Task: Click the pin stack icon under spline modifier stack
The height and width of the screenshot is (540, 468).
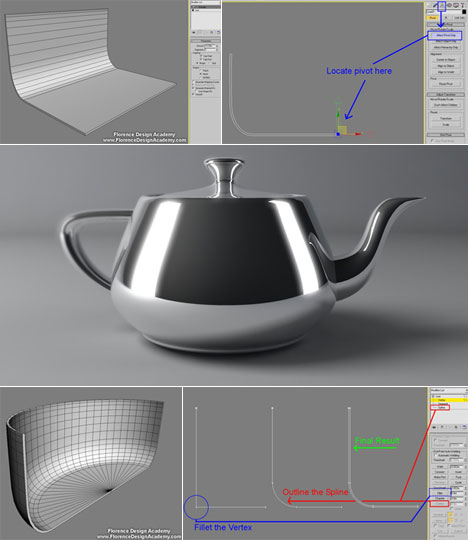Action: point(434,427)
